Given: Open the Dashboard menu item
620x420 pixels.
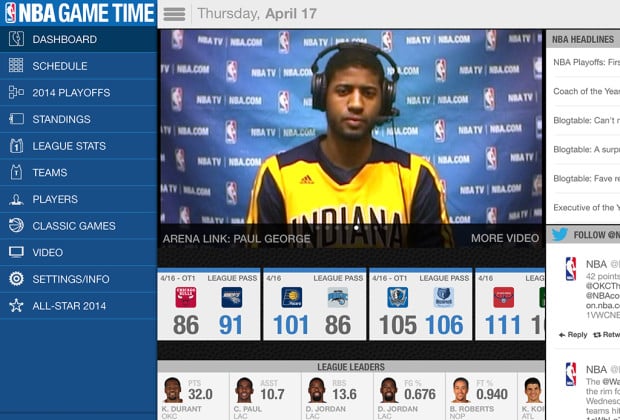Looking at the screenshot, I should (78, 39).
